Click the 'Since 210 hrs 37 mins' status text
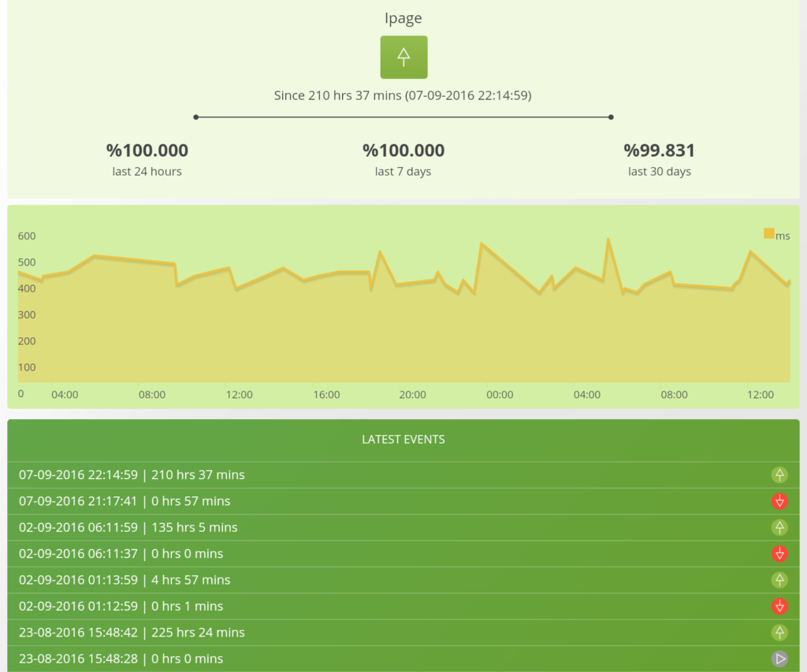The image size is (807, 672). click(x=403, y=95)
